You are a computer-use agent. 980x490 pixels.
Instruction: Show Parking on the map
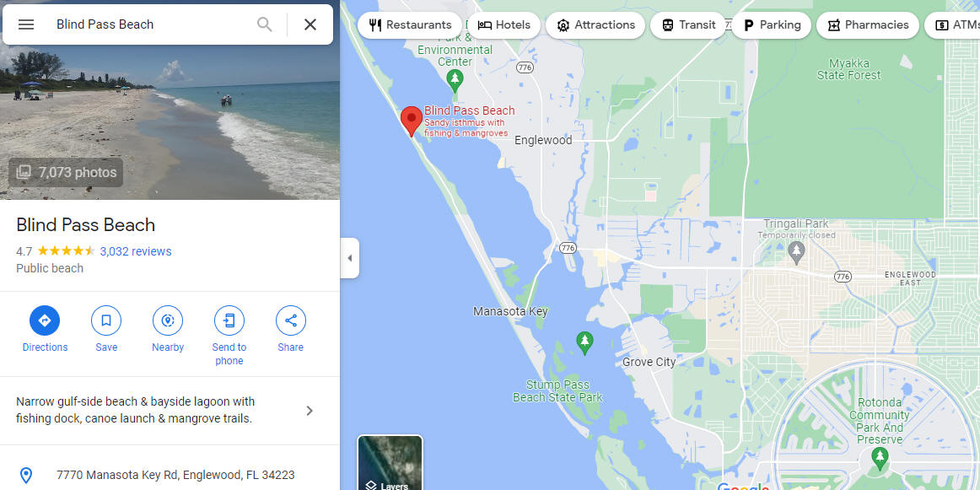pyautogui.click(x=771, y=25)
